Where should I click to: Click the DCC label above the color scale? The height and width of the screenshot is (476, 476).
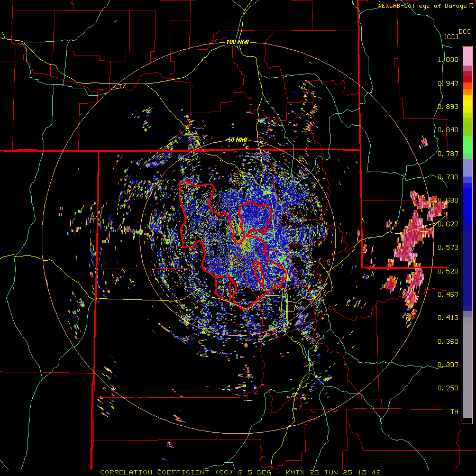pyautogui.click(x=464, y=32)
